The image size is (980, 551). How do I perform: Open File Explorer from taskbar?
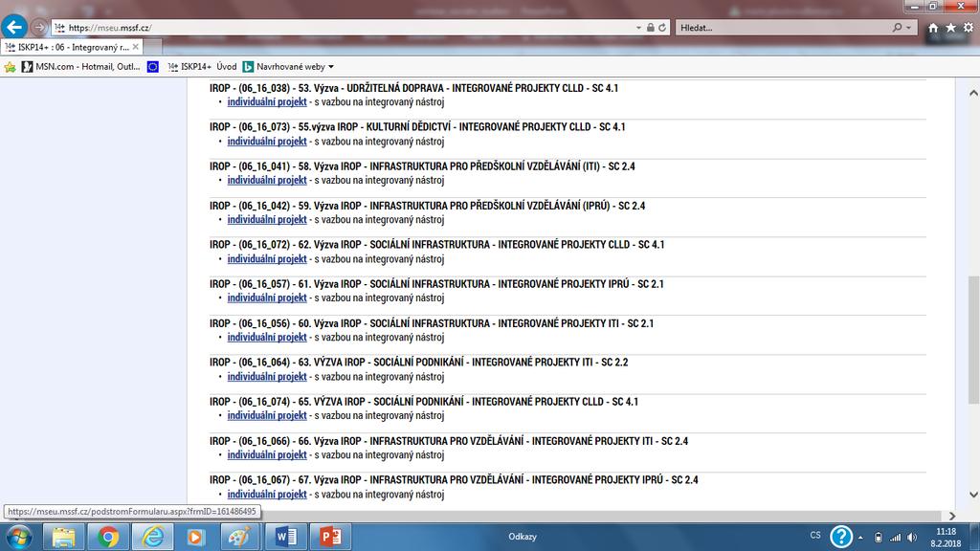coord(63,537)
